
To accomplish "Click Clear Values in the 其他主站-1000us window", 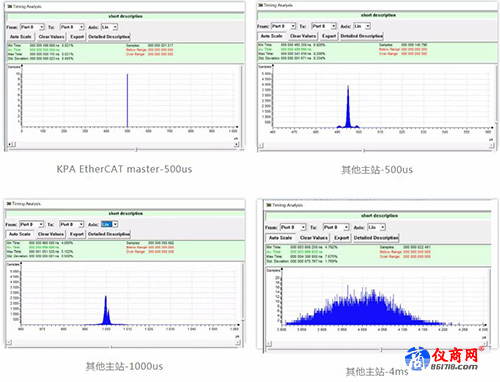I will coord(51,234).
